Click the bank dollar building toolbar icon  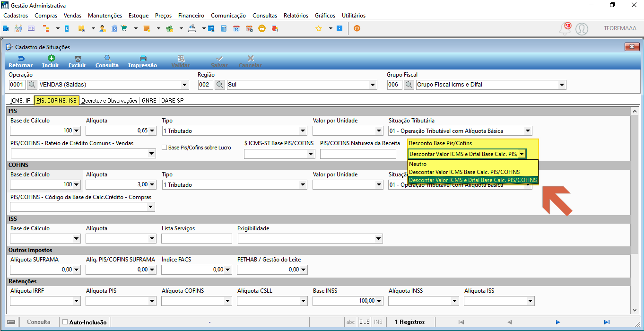pyautogui.click(x=114, y=28)
